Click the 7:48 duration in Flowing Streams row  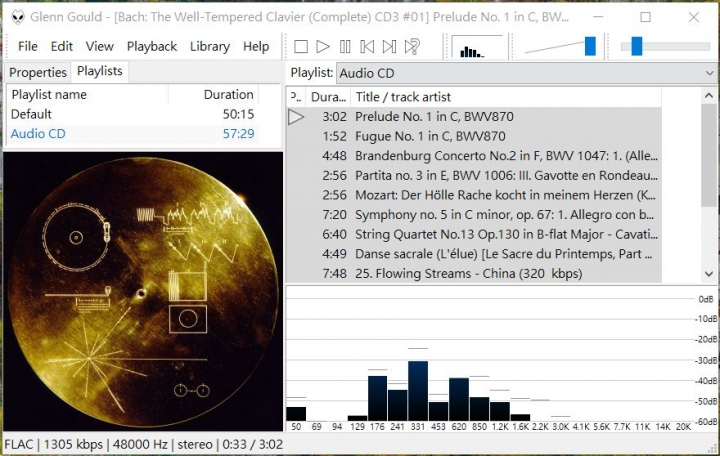(x=334, y=274)
